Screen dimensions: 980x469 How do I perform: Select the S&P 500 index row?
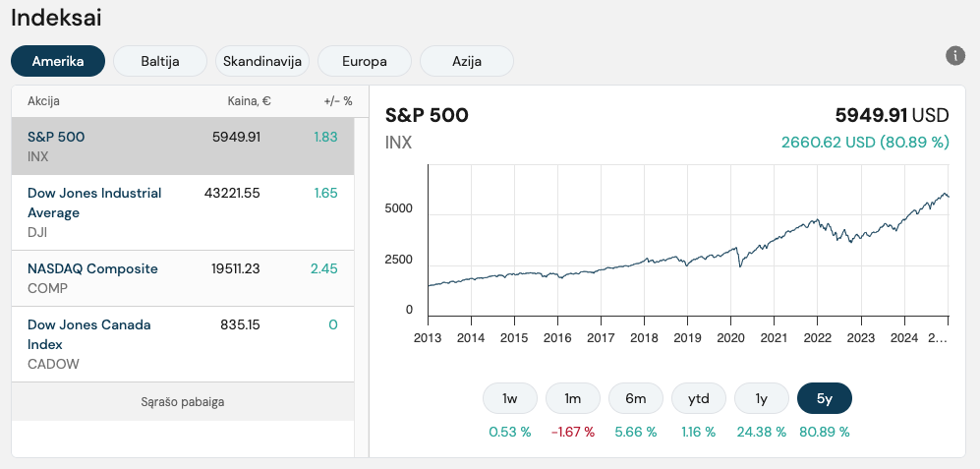[x=183, y=147]
